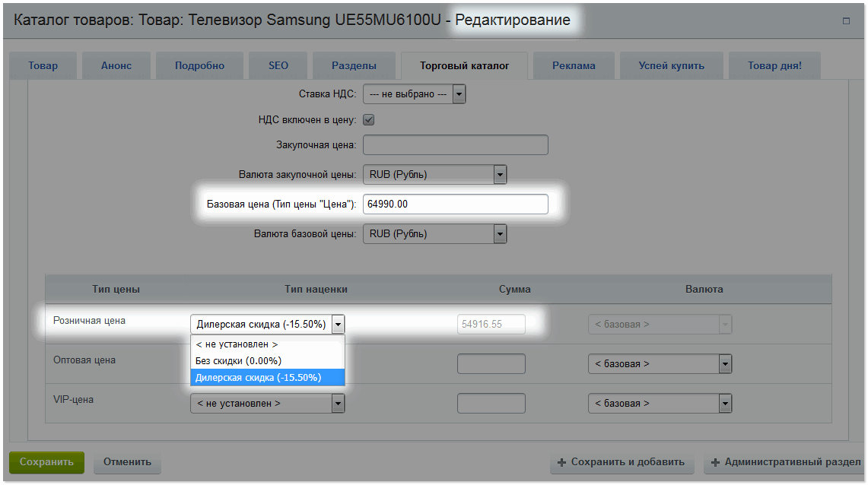
Task: Open the Торговый каталог tab
Action: (464, 66)
